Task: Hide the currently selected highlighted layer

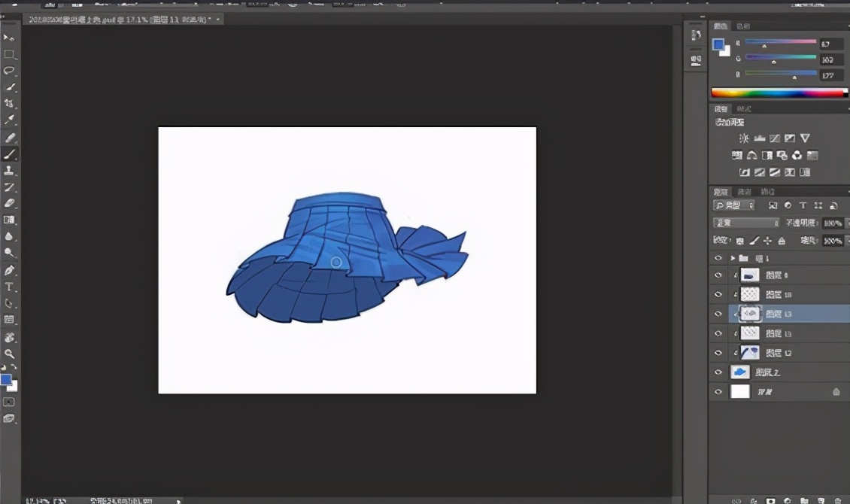Action: (x=718, y=314)
